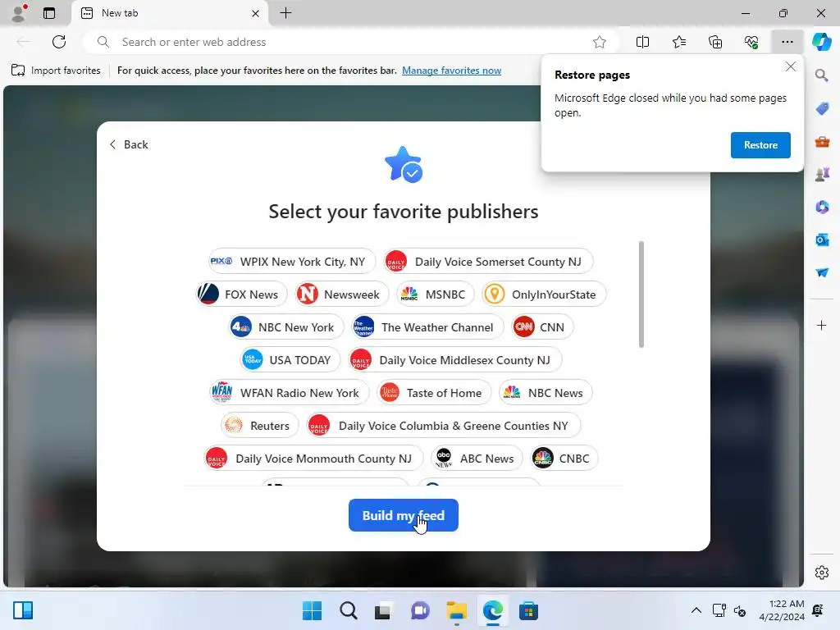Open Settings and more ellipsis menu
This screenshot has width=840, height=630.
[x=787, y=42]
